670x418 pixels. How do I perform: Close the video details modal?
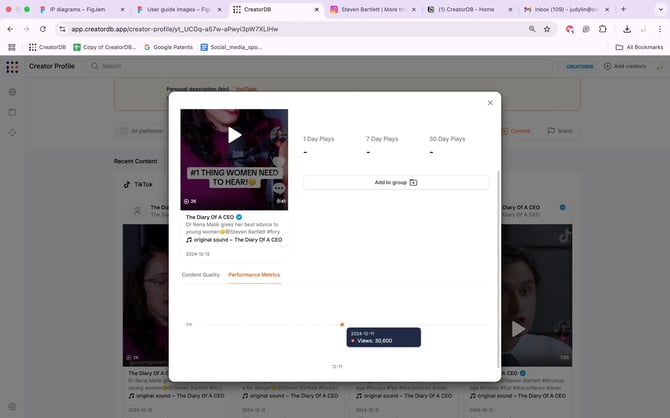pyautogui.click(x=490, y=102)
